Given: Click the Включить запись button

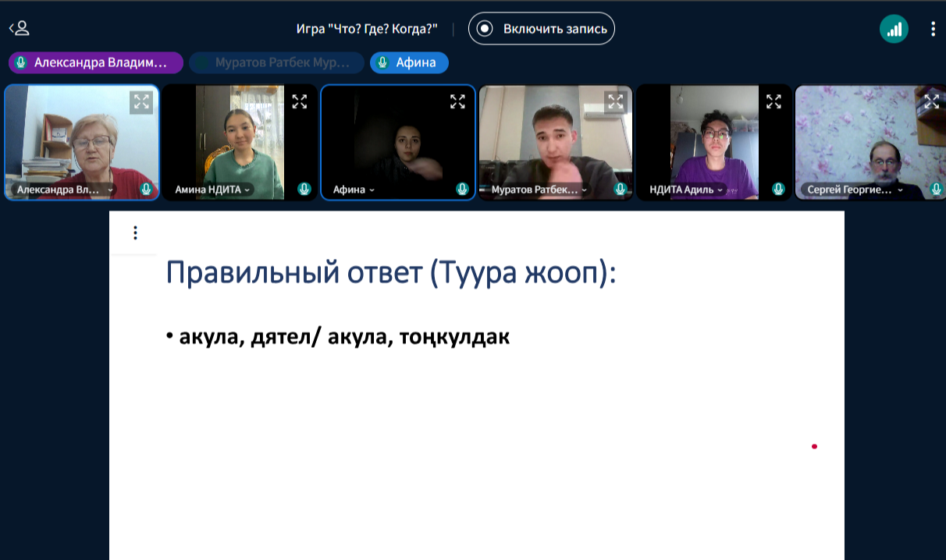Looking at the screenshot, I should (542, 29).
